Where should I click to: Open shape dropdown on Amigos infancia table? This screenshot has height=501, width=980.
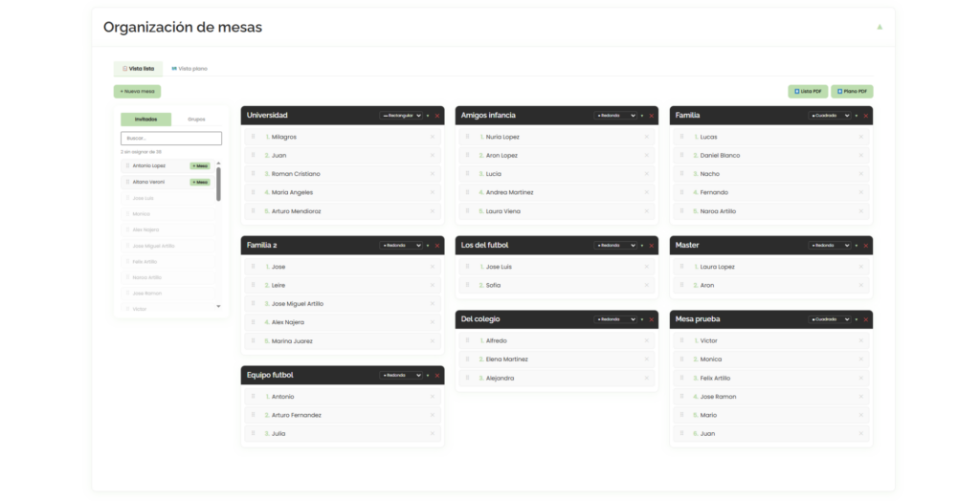point(615,116)
